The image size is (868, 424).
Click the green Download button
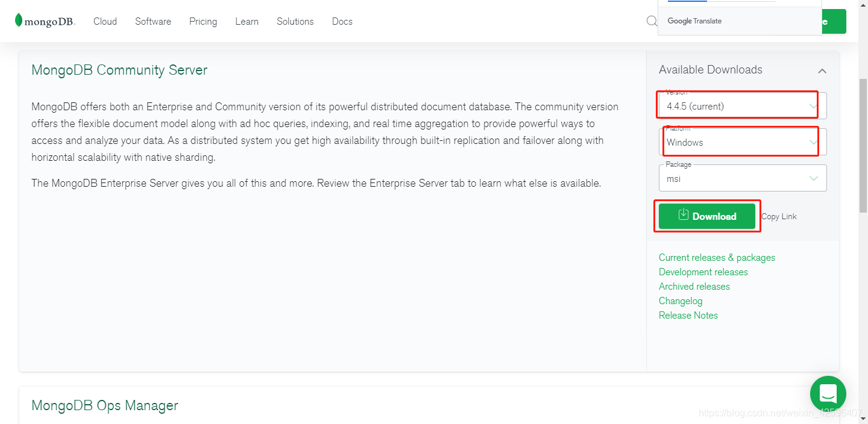tap(706, 216)
